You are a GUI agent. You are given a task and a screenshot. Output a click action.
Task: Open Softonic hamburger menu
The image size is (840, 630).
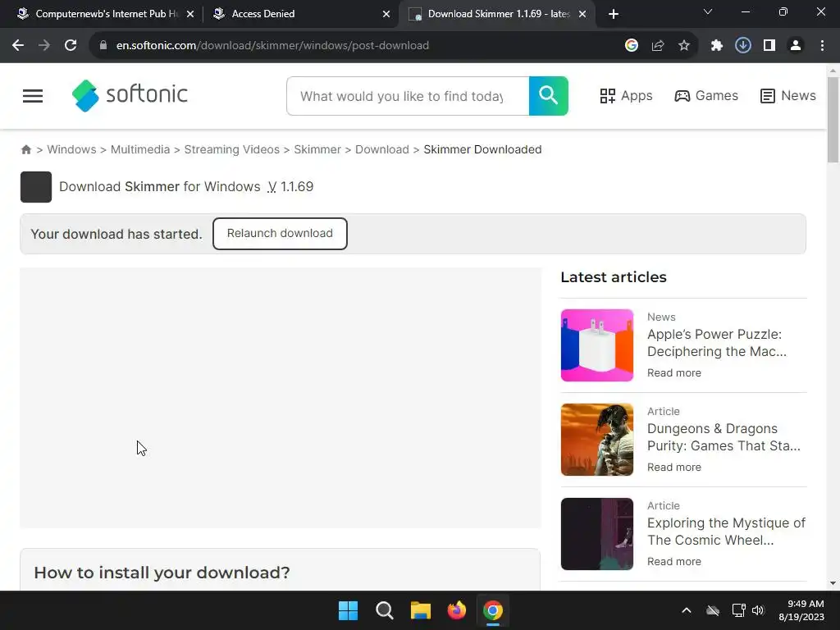(33, 96)
